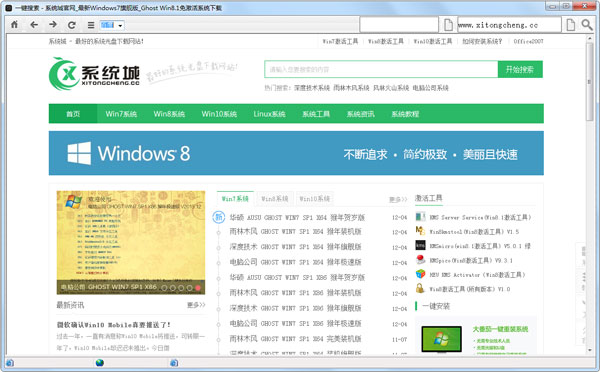
Task: Click the green 开始搜索 button
Action: [x=520, y=69]
